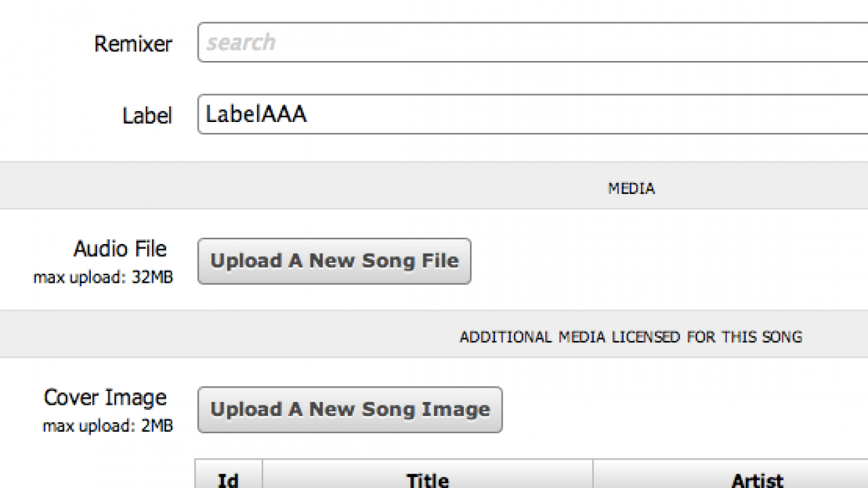The image size is (868, 488).
Task: Click the Label field label
Action: tap(147, 116)
